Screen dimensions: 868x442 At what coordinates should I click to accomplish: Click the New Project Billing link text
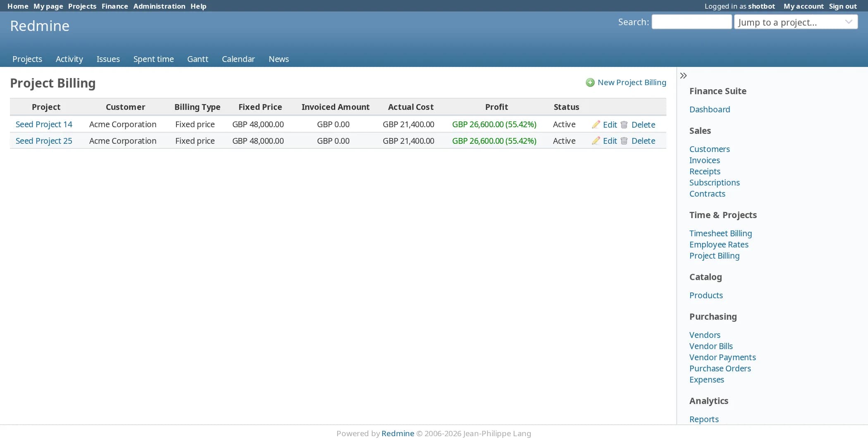click(x=632, y=82)
